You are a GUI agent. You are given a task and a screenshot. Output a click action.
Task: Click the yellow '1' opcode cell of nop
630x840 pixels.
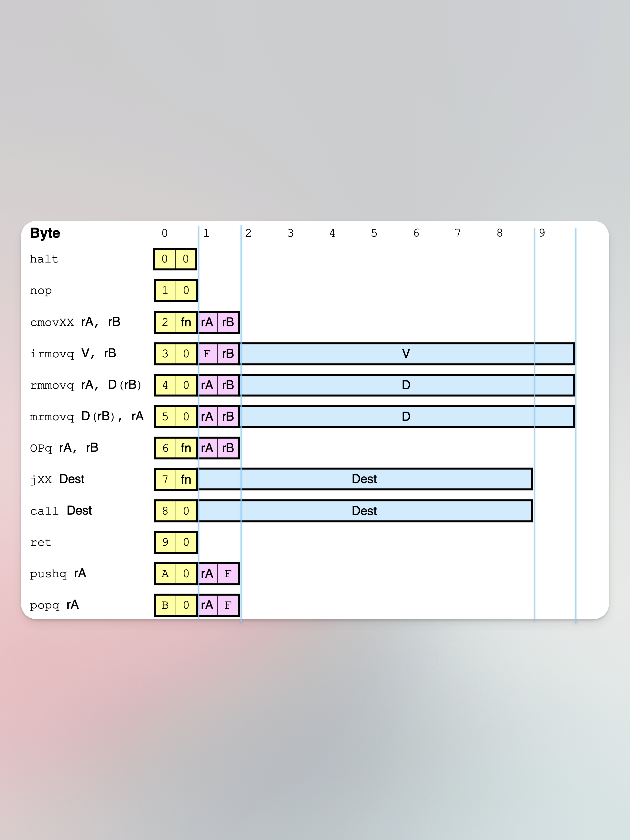(165, 290)
